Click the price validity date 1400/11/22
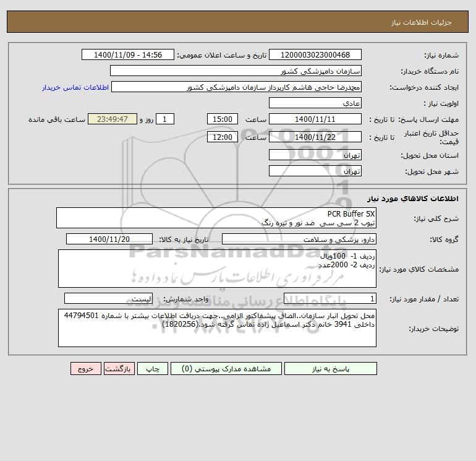Image resolution: width=476 pixels, height=461 pixels. point(315,137)
